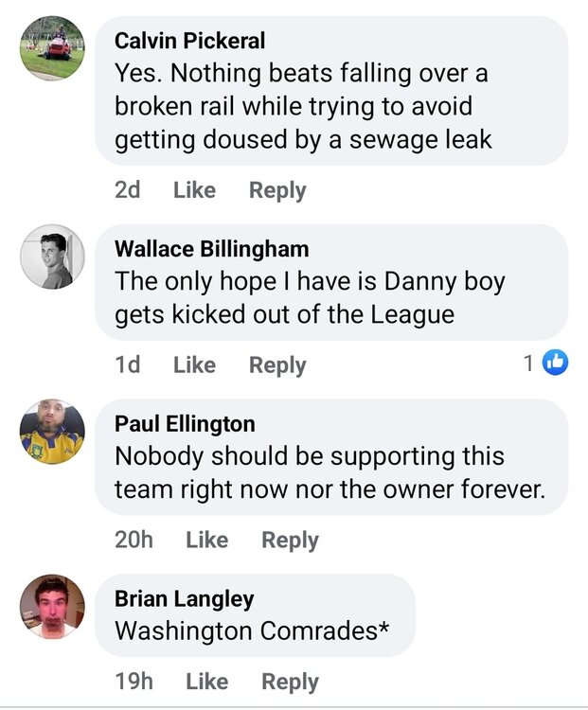The width and height of the screenshot is (588, 710).
Task: Open Calvin Pickeral's profile picture
Action: pyautogui.click(x=53, y=50)
